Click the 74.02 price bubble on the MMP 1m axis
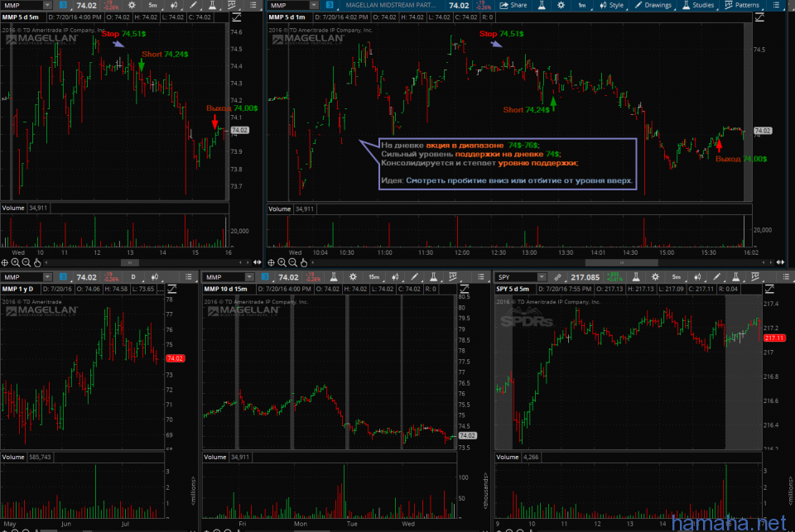Viewport: 795px width, 532px height. tap(763, 131)
